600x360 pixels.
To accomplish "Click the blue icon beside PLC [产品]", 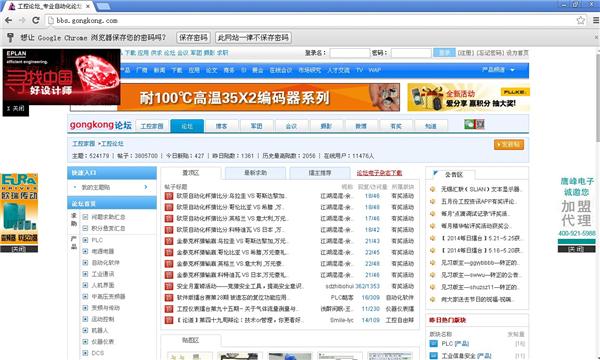I will click(433, 344).
